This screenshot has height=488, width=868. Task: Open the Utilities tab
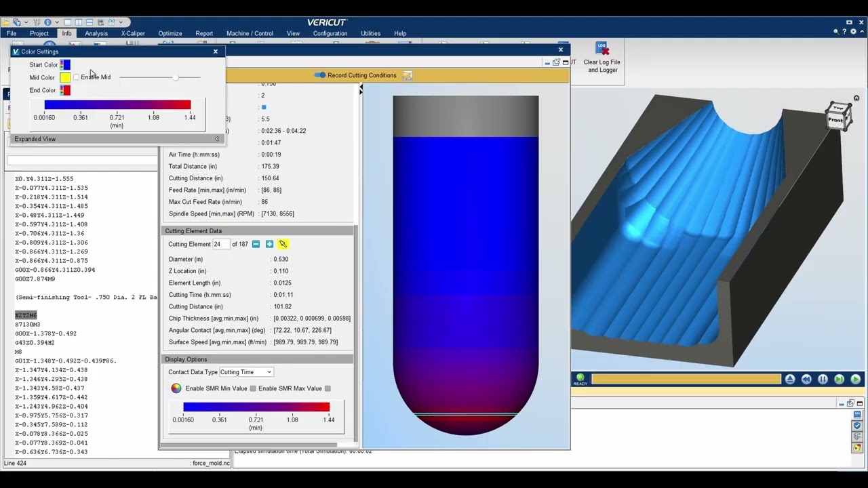coord(370,33)
